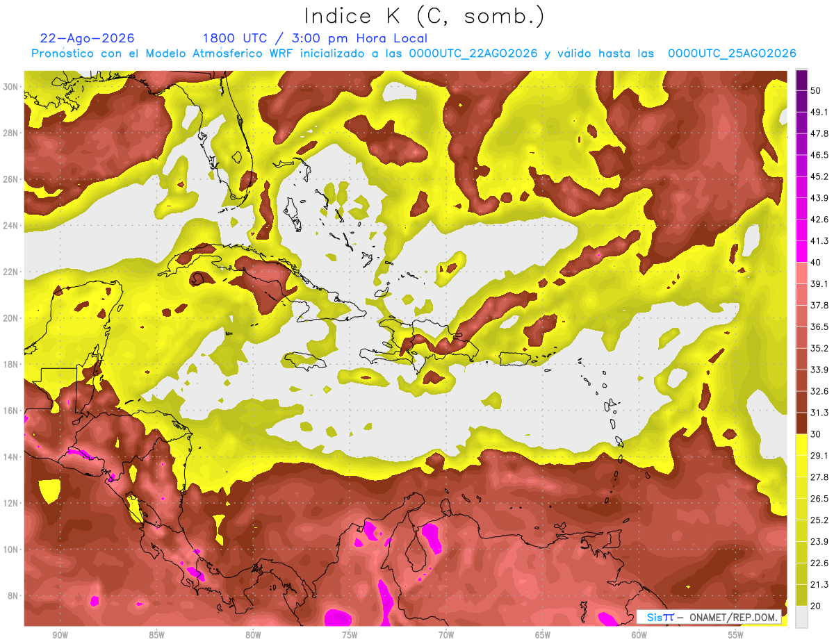Click the color scale value 35.2
The width and height of the screenshot is (834, 644).
click(819, 348)
